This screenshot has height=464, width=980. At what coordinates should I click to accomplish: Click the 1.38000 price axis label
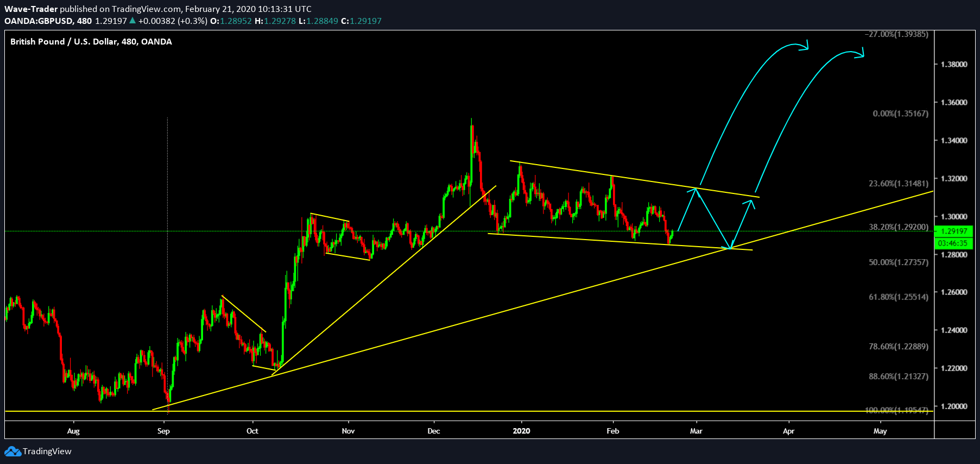tap(954, 64)
